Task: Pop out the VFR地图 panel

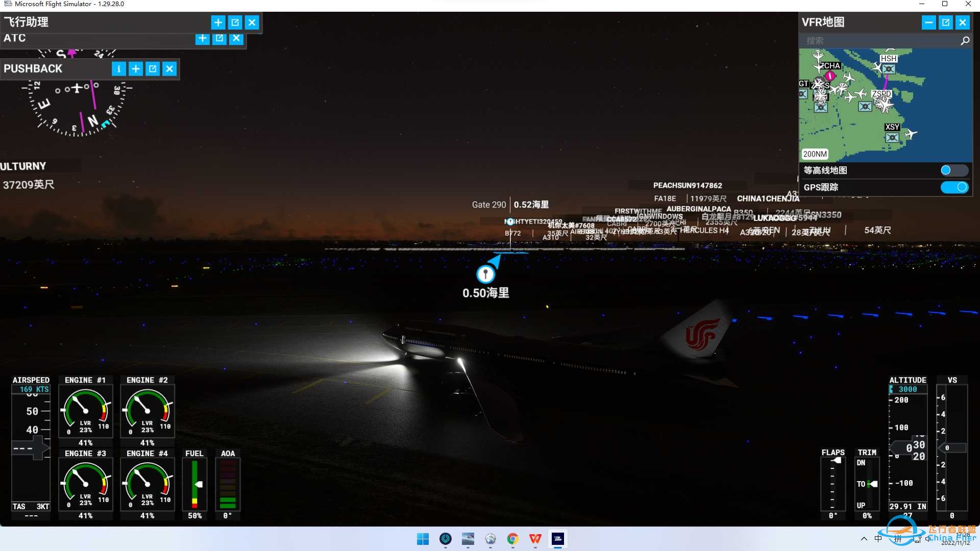Action: point(945,22)
